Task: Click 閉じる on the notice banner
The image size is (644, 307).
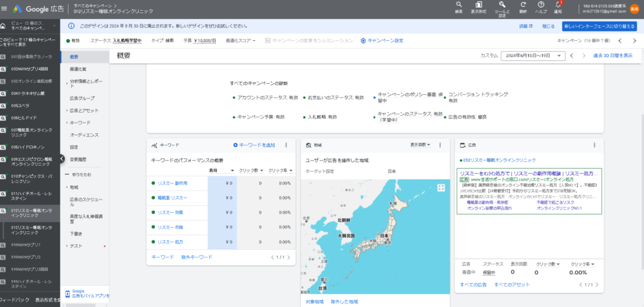Action: tap(548, 26)
